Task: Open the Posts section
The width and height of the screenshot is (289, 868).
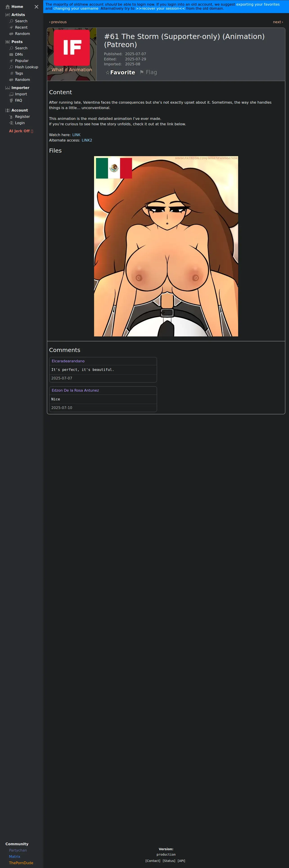Action: pos(17,42)
